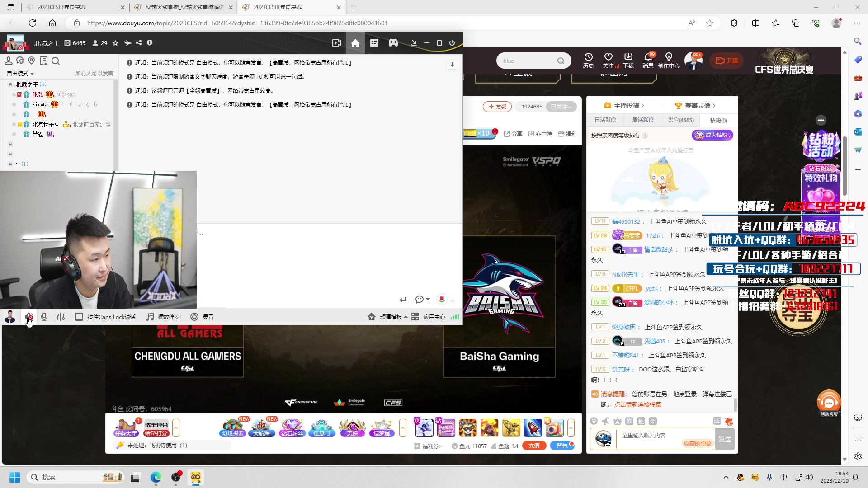Toggle the YY microphone
868x488 pixels.
(44, 317)
